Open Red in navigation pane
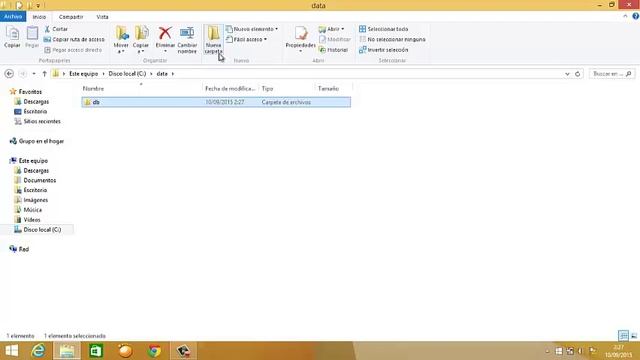Viewport: 640px width, 360px height. 19,249
